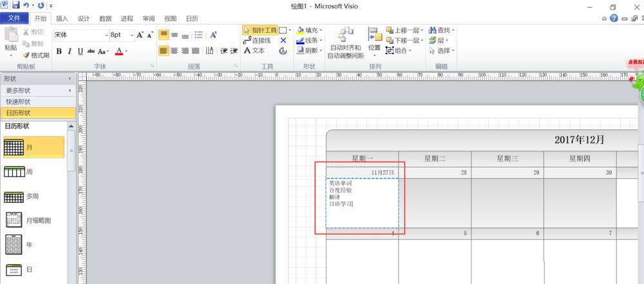Open the font name dropdown (宋体)

[x=107, y=35]
